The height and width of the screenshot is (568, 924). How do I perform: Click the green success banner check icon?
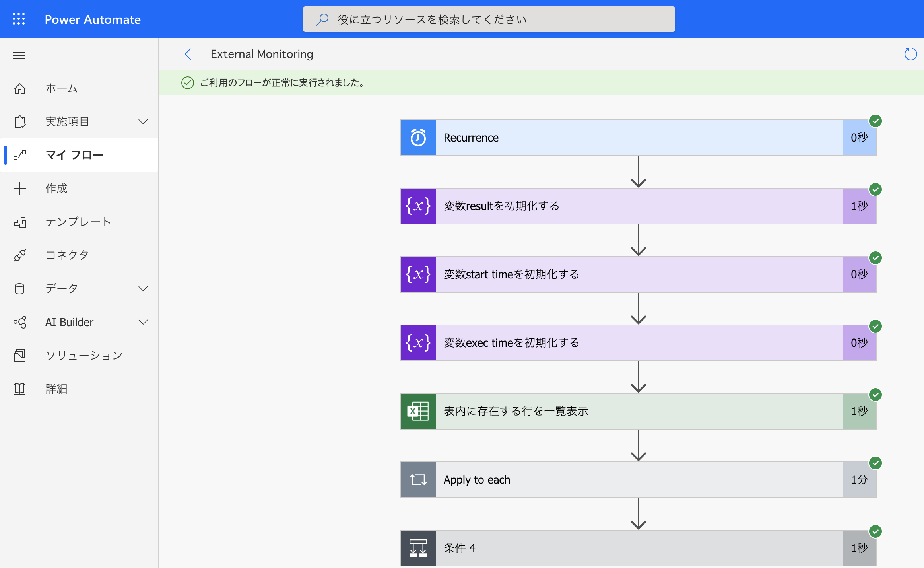click(x=188, y=83)
